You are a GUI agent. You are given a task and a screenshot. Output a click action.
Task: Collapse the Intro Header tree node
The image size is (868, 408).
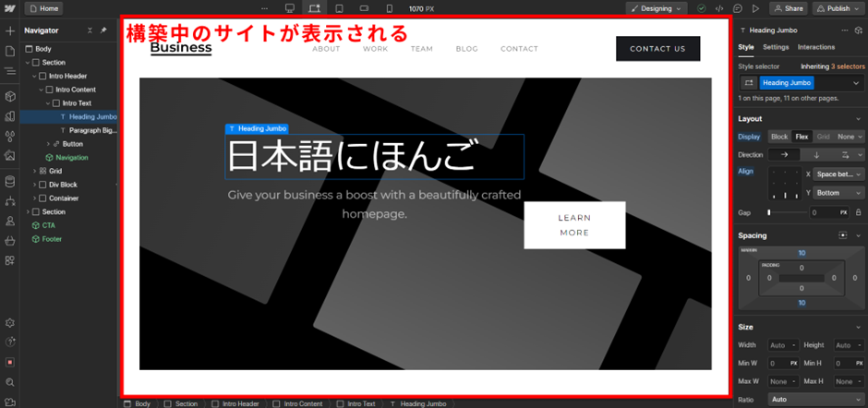pos(34,76)
